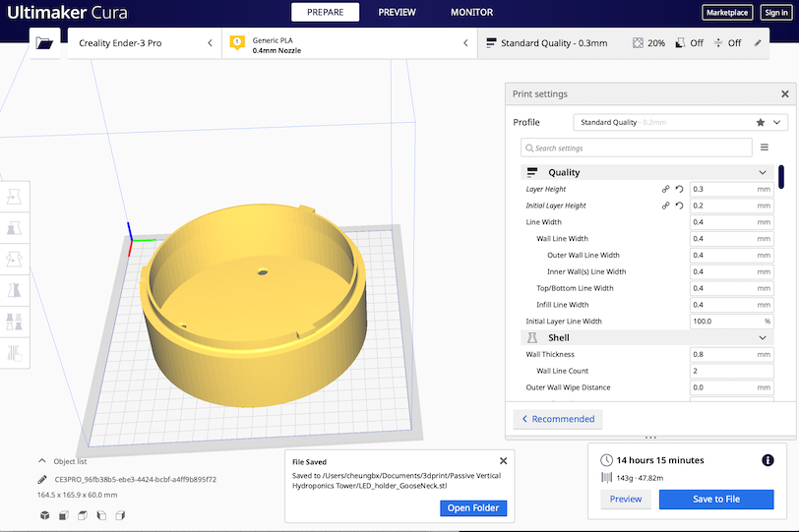The height and width of the screenshot is (532, 799).
Task: Click the print info icon
Action: (768, 460)
